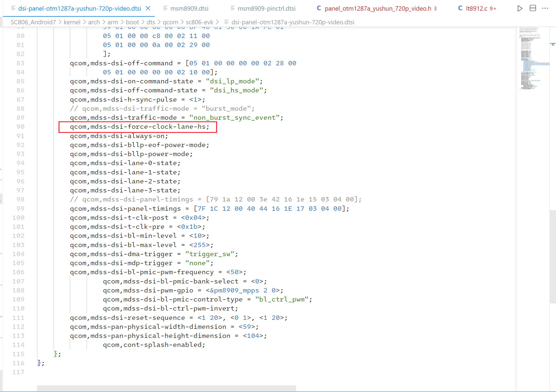Click the file name in the breadcrumb
This screenshot has height=392, width=556.
coord(293,22)
